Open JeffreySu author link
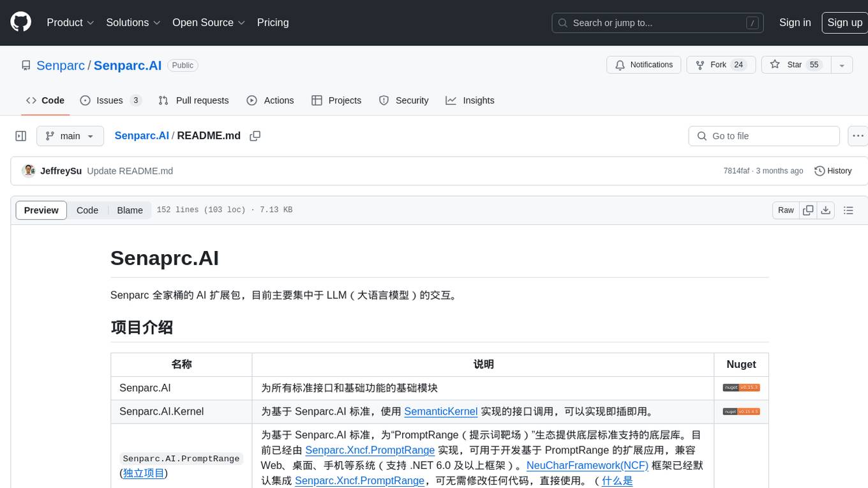 (61, 171)
